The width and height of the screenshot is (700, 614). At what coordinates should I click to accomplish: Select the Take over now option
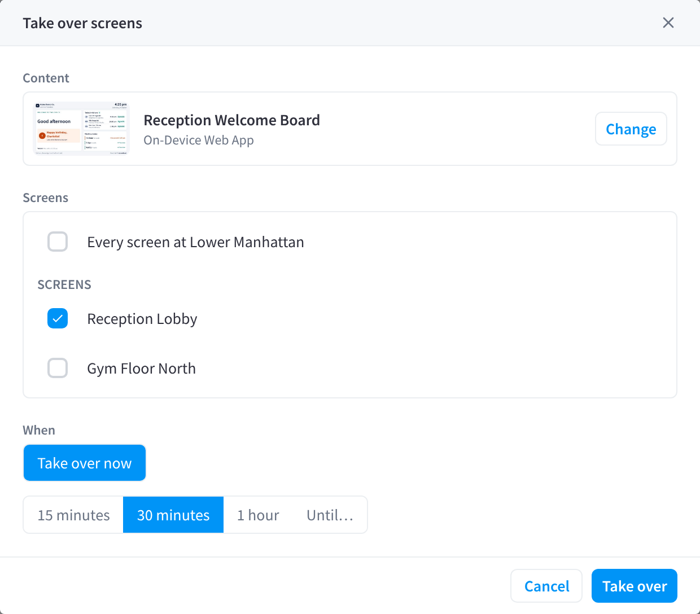point(85,463)
